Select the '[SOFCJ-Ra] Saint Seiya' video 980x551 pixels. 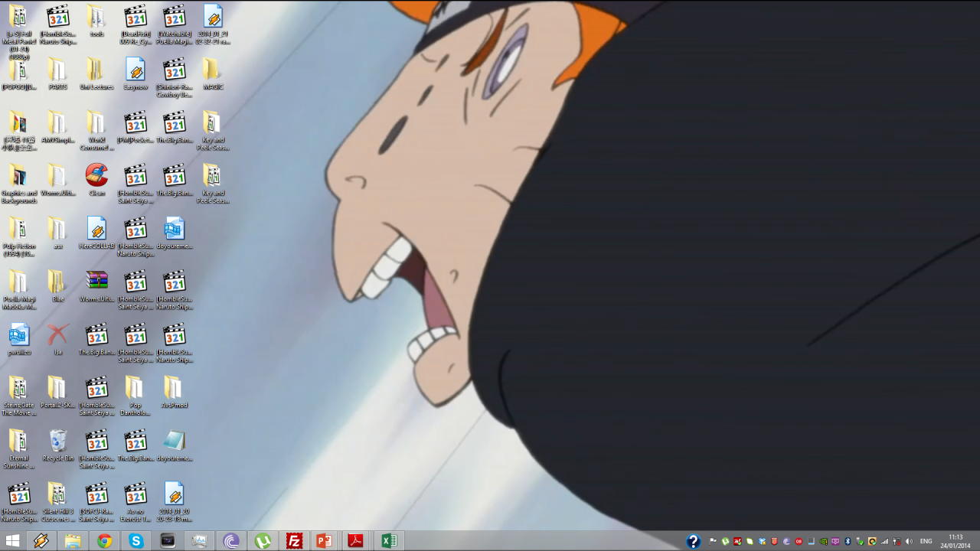click(96, 502)
